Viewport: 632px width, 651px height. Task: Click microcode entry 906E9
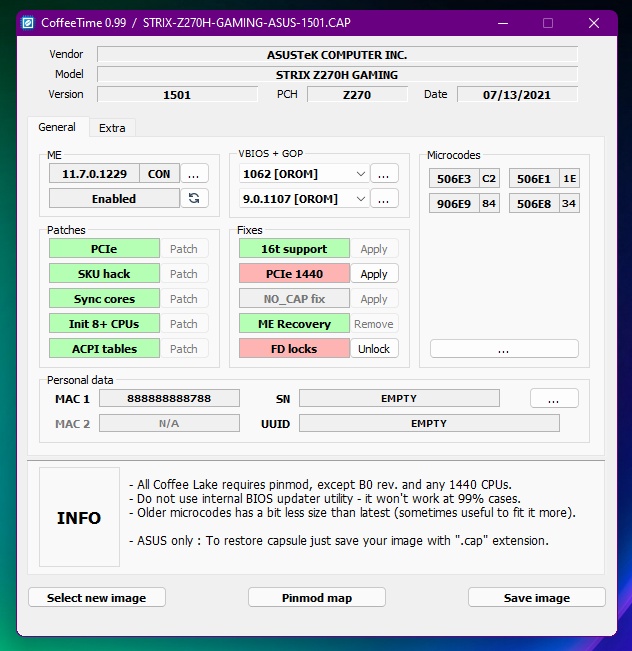point(454,203)
